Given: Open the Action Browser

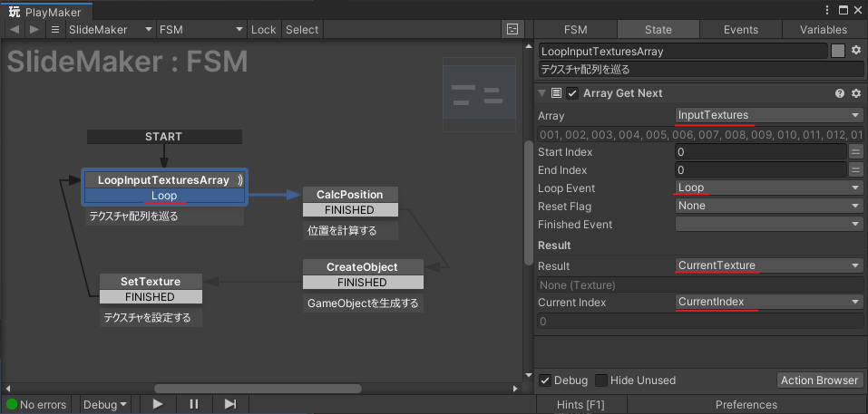Looking at the screenshot, I should click(x=818, y=380).
